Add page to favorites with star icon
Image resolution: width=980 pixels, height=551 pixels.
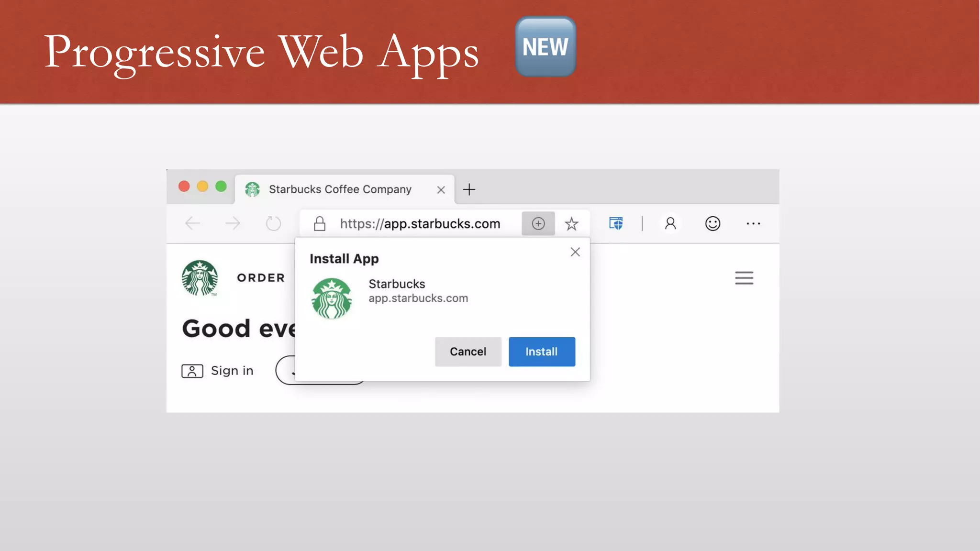point(571,223)
